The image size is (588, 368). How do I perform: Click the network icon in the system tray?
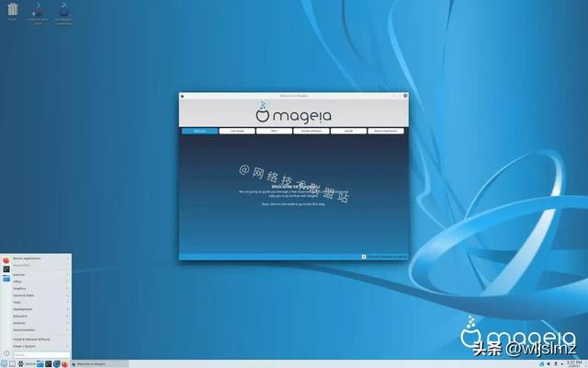coord(542,364)
